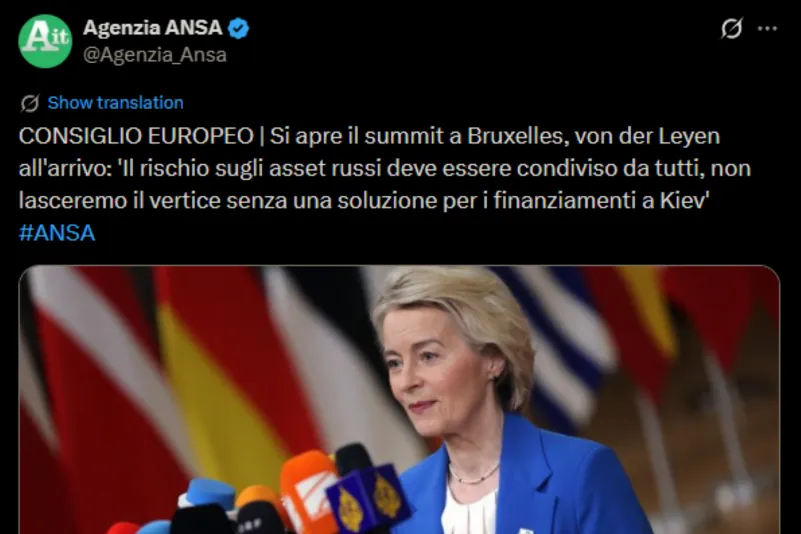Open the #ANSA hashtag

(57, 233)
